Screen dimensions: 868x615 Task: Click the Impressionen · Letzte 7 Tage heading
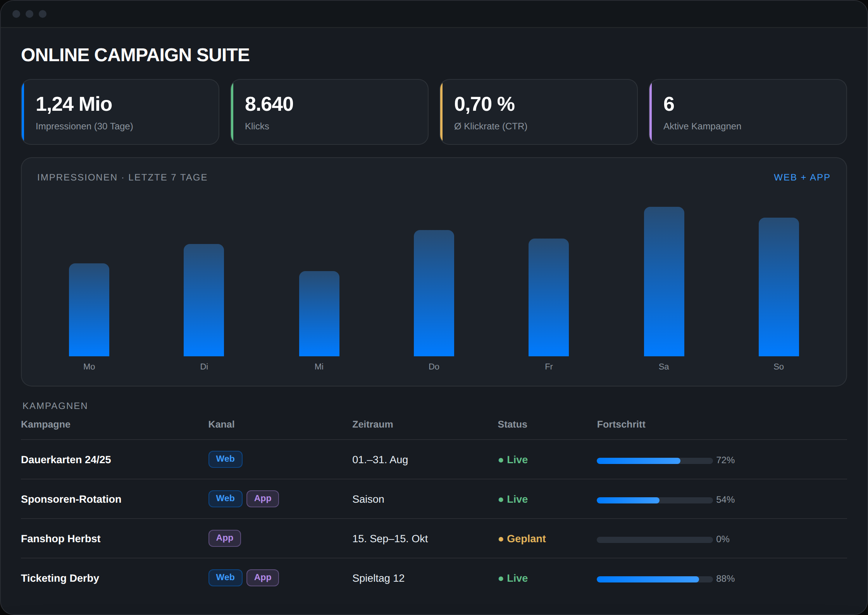point(122,177)
